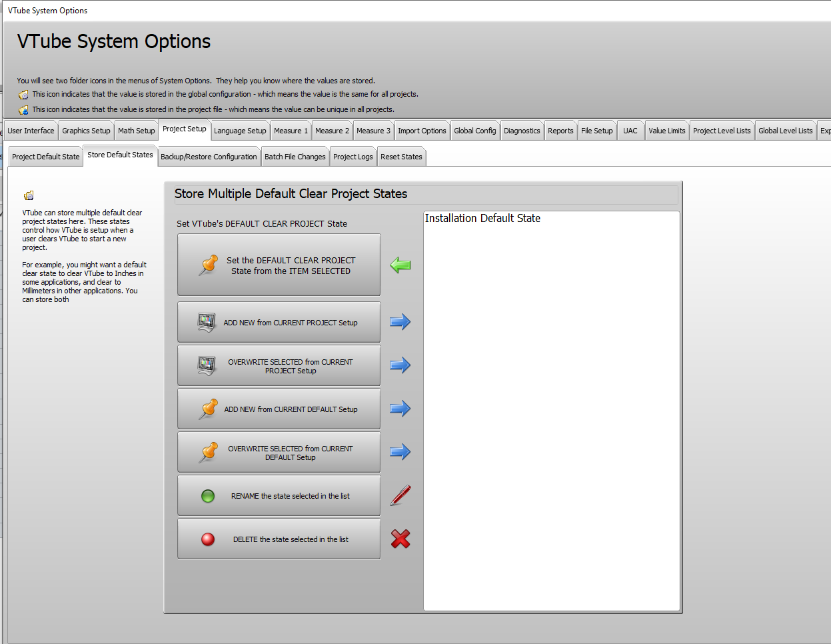Open the Project Level Lists tab

click(722, 131)
